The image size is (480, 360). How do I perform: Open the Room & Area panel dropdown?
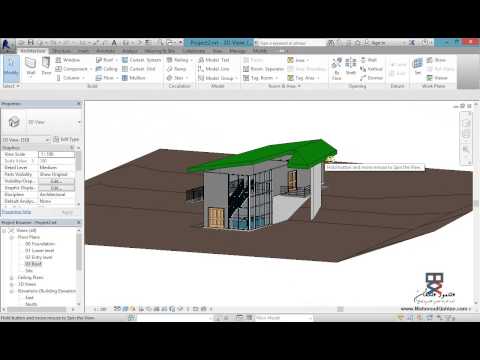coord(284,86)
